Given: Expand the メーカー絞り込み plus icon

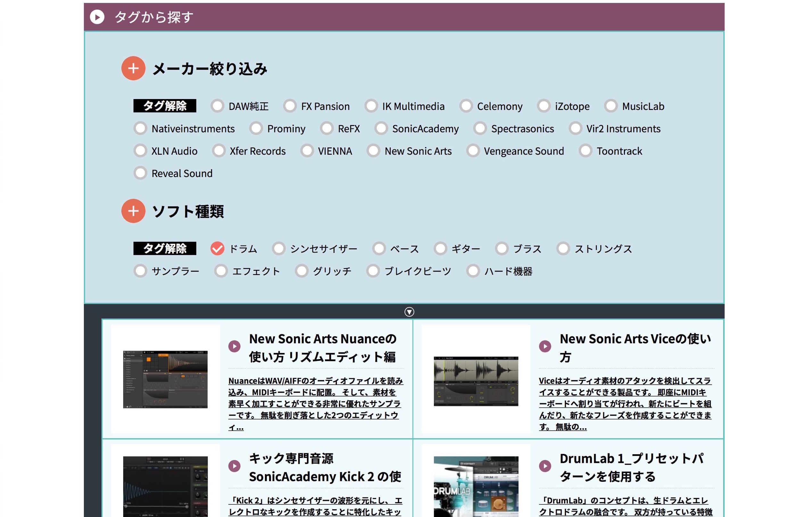Looking at the screenshot, I should pyautogui.click(x=133, y=68).
